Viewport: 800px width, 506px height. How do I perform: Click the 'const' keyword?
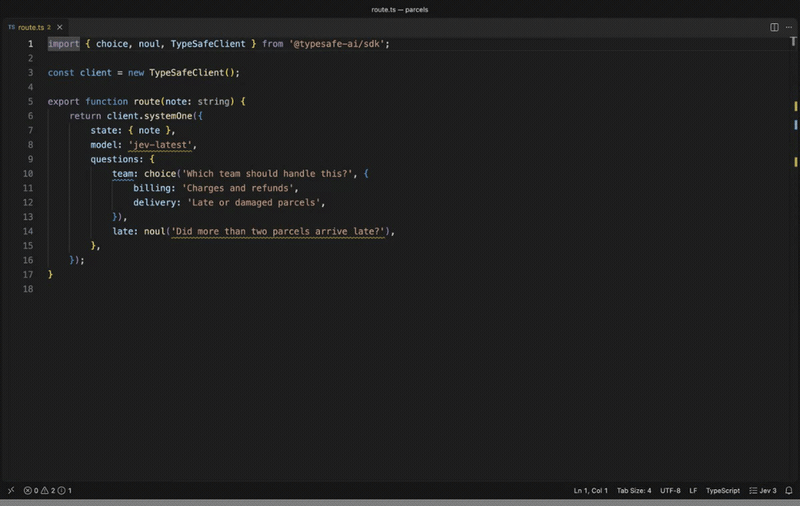61,72
